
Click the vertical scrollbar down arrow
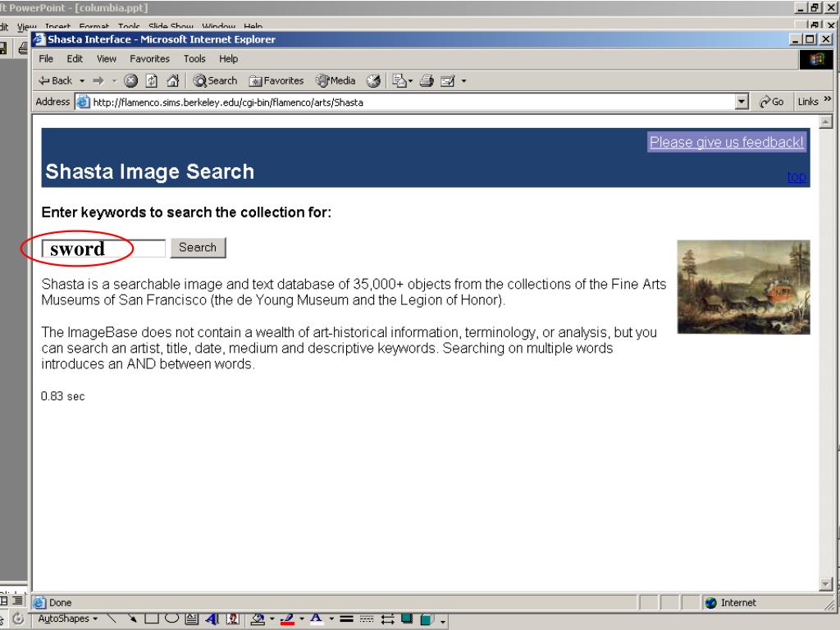click(x=825, y=584)
